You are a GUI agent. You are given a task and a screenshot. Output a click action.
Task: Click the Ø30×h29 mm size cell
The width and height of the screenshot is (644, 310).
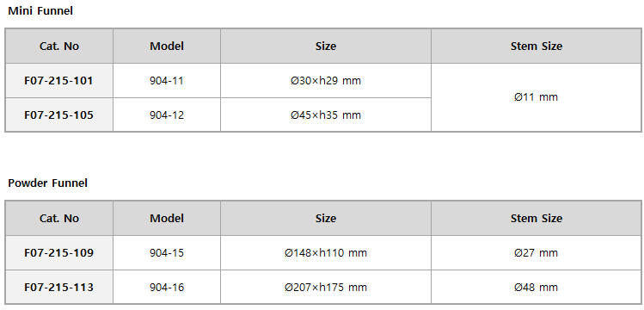pos(326,81)
